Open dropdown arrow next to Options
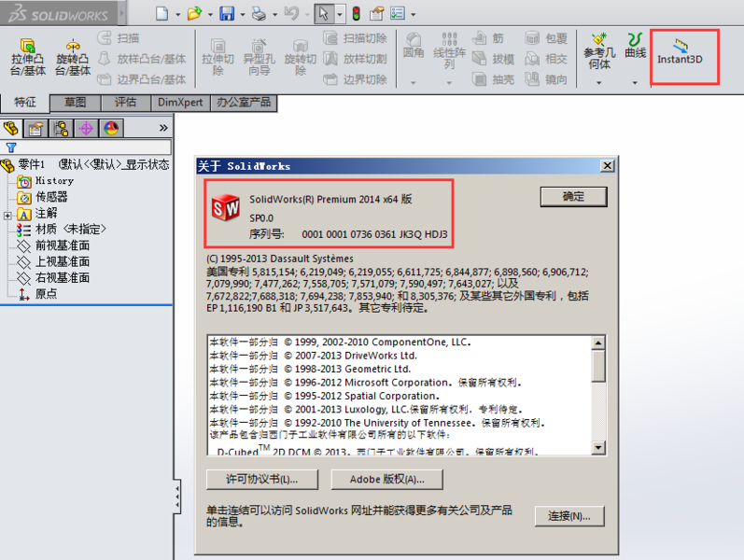 414,15
